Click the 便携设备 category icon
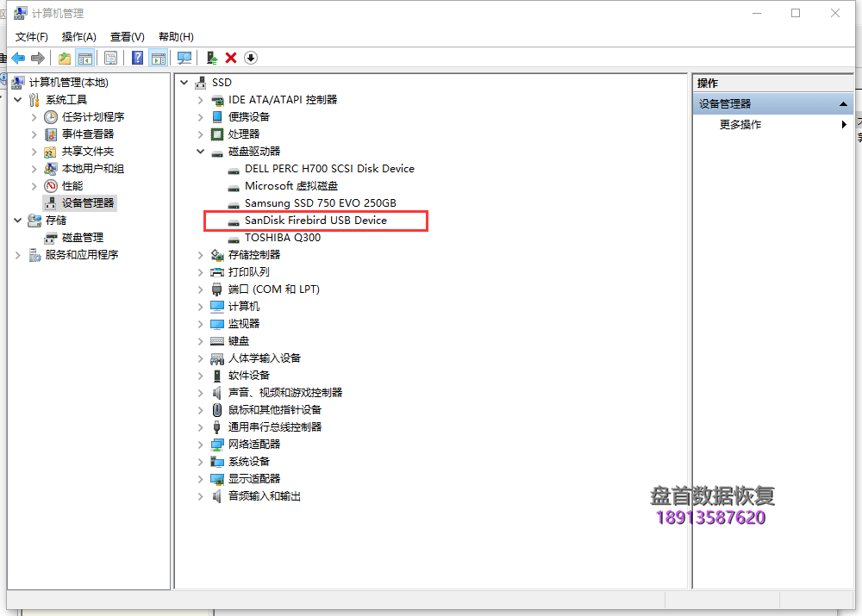 217,117
